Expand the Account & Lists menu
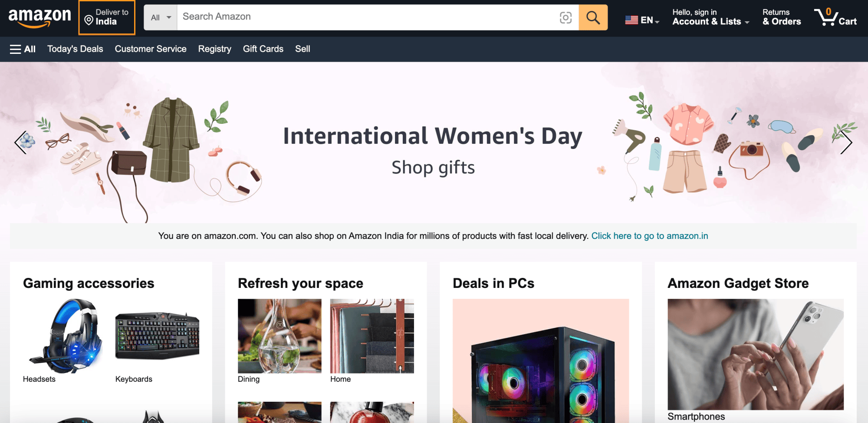 (x=710, y=17)
